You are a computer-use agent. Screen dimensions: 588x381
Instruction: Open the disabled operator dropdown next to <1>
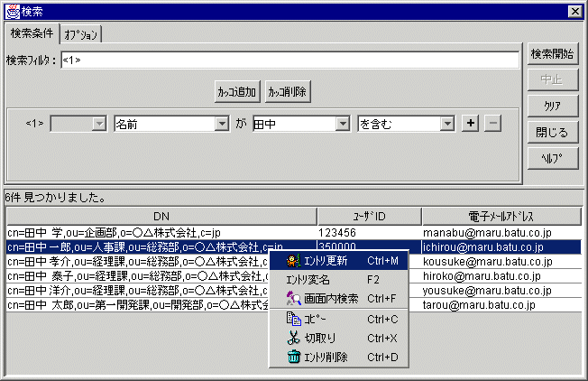coord(78,124)
